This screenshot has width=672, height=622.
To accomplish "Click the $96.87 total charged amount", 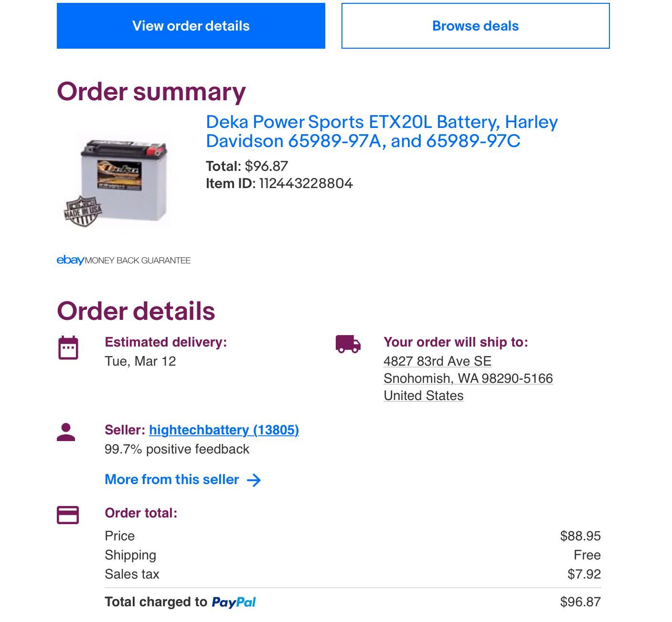I will pos(580,602).
